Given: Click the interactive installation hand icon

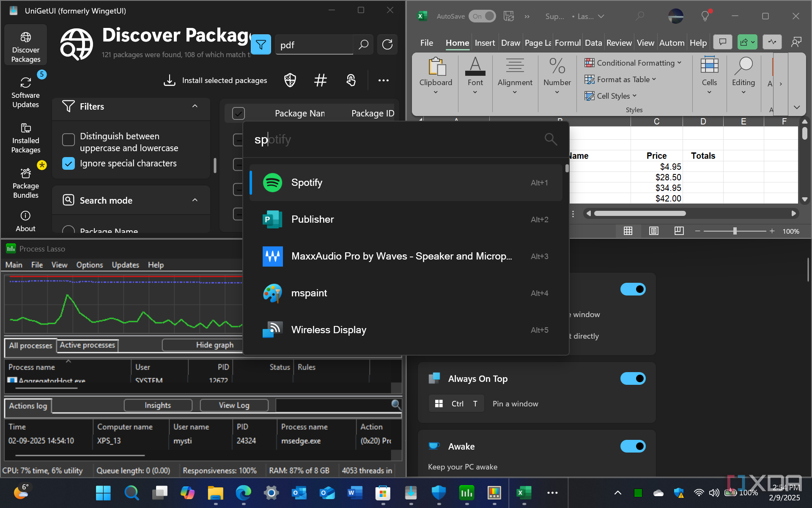Looking at the screenshot, I should [x=351, y=80].
